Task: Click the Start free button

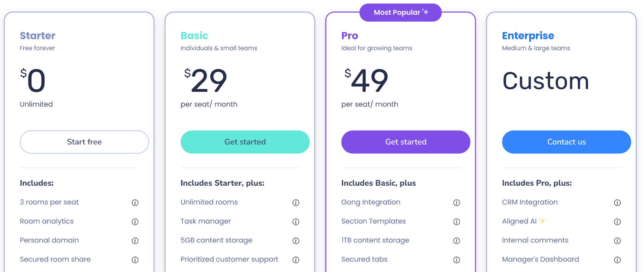Action: pyautogui.click(x=84, y=142)
